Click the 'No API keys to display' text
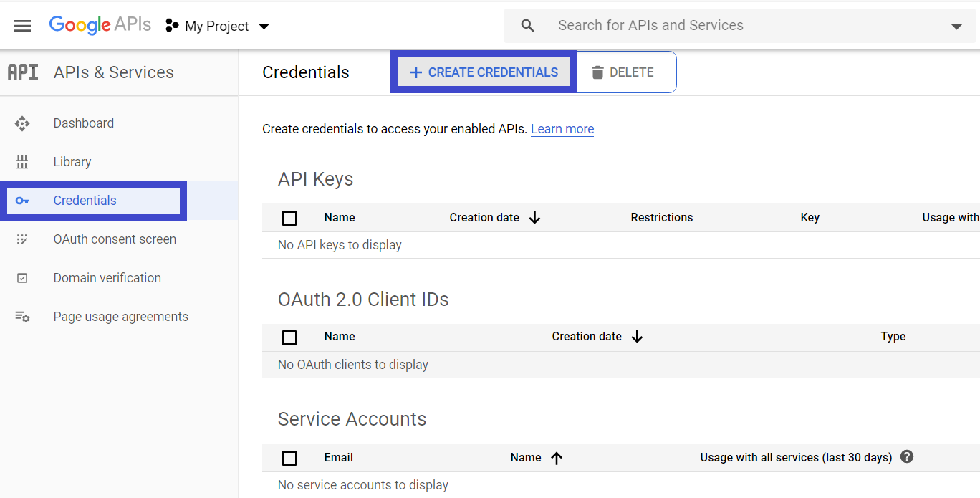 (x=340, y=245)
